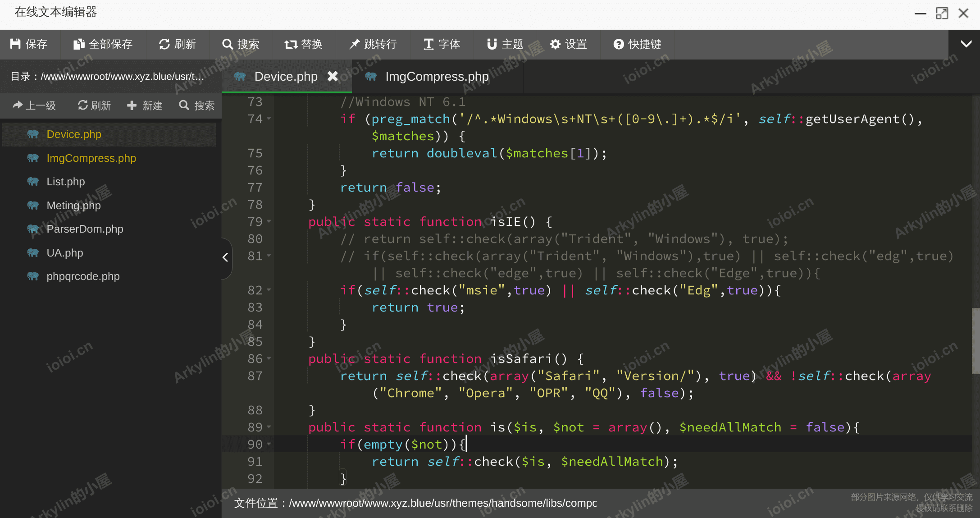Fold the is function at line 89
Screen dimensions: 980x518
(269, 427)
